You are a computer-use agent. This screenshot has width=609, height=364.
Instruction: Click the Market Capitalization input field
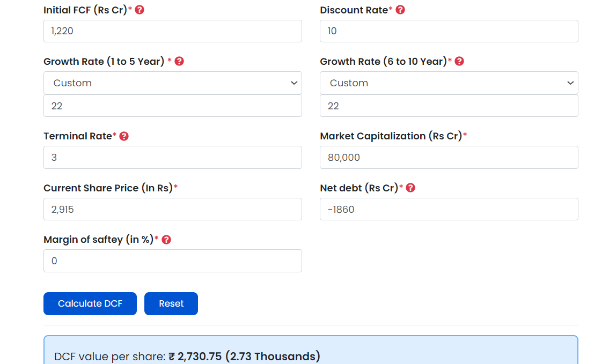449,157
